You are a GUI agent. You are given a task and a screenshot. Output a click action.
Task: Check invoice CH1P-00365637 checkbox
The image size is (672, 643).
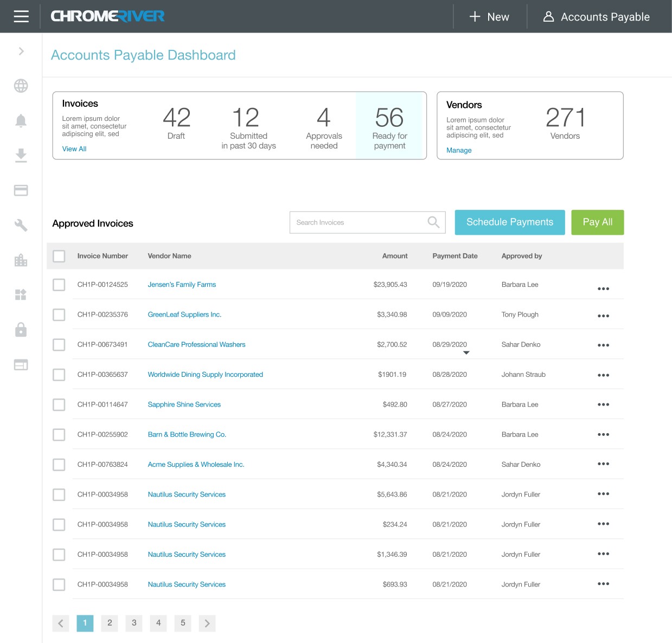coord(59,375)
